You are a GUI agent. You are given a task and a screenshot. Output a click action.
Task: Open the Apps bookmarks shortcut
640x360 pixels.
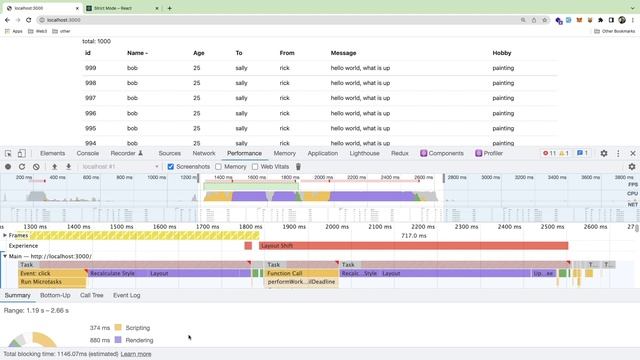(x=14, y=31)
